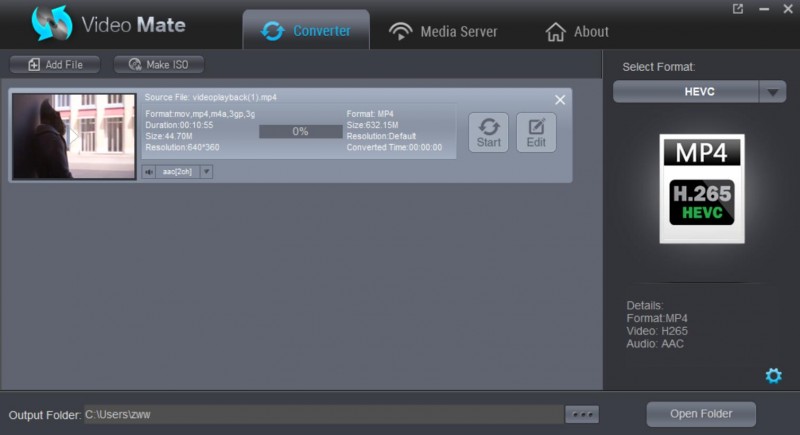The height and width of the screenshot is (435, 800).
Task: Click the Make ISO button
Action: coord(159,65)
